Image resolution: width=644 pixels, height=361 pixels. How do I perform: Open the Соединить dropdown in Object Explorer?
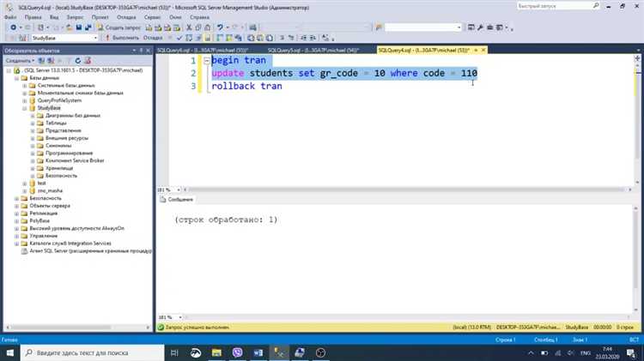[20, 61]
